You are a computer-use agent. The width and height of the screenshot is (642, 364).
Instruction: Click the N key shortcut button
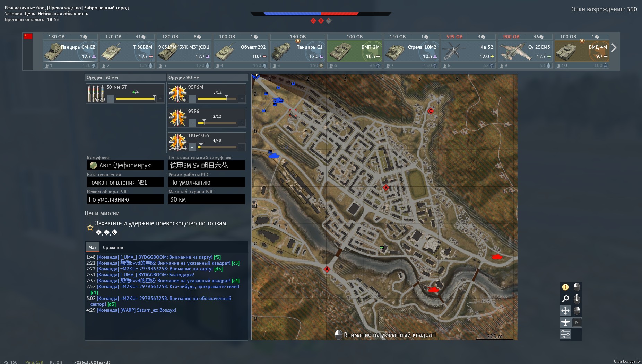click(x=577, y=322)
